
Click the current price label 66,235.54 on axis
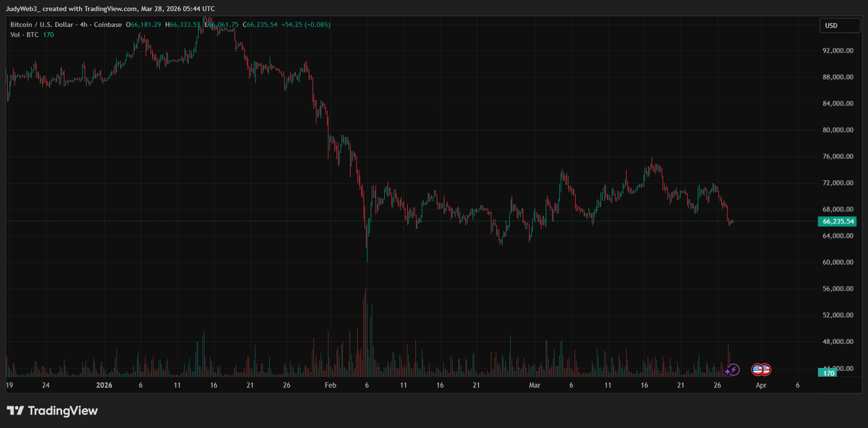tap(838, 221)
